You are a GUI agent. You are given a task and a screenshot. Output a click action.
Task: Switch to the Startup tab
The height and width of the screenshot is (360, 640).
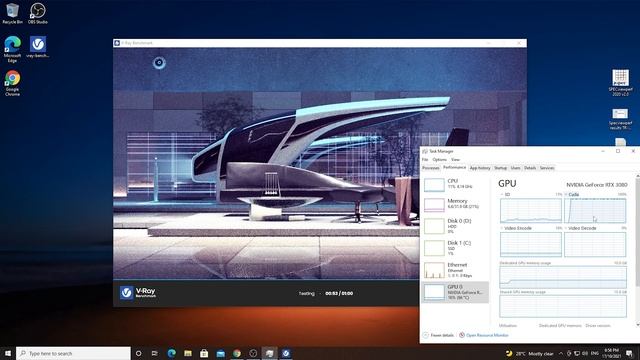(500, 168)
